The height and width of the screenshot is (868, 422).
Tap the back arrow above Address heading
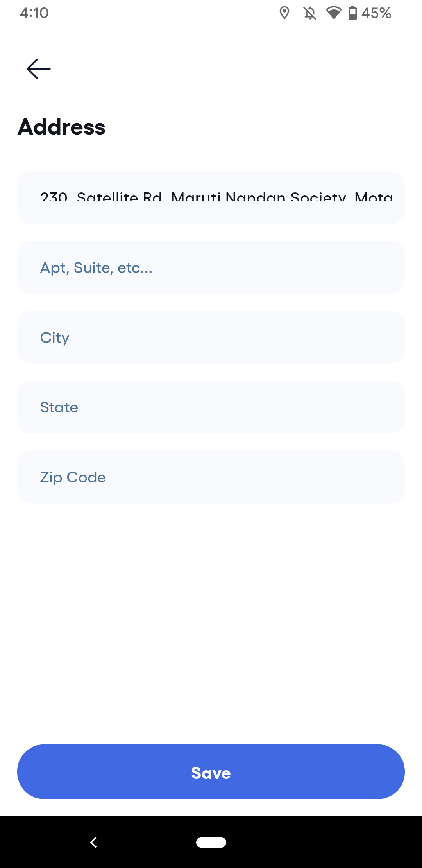click(x=38, y=69)
